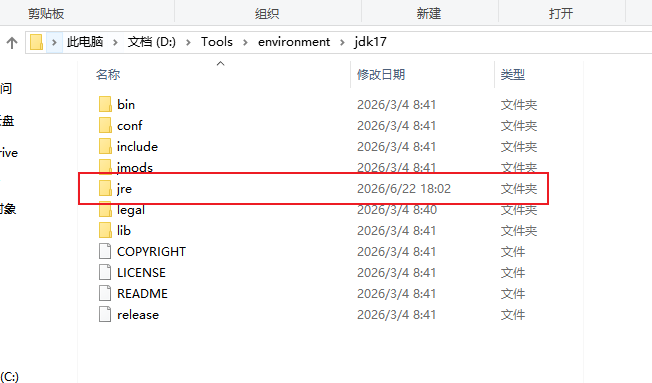Expand the chevron after 文档 (D:) breadcrumb
The height and width of the screenshot is (383, 652).
click(x=189, y=42)
